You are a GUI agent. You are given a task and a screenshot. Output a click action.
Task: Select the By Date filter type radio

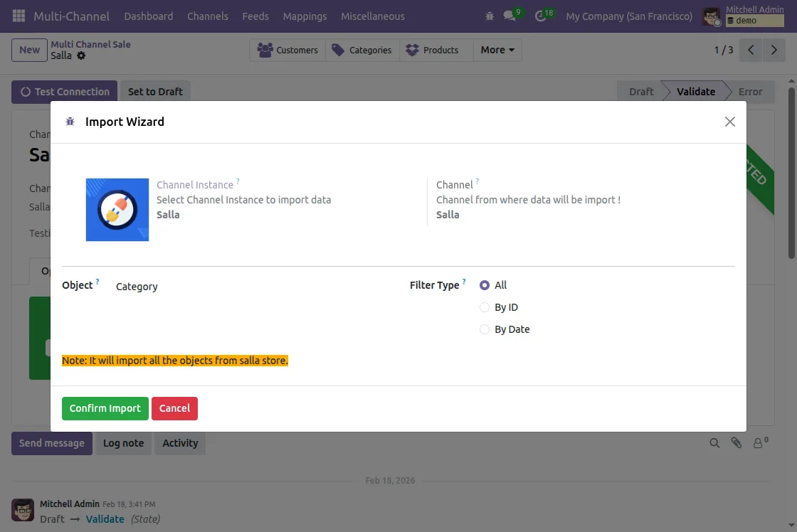click(x=485, y=329)
